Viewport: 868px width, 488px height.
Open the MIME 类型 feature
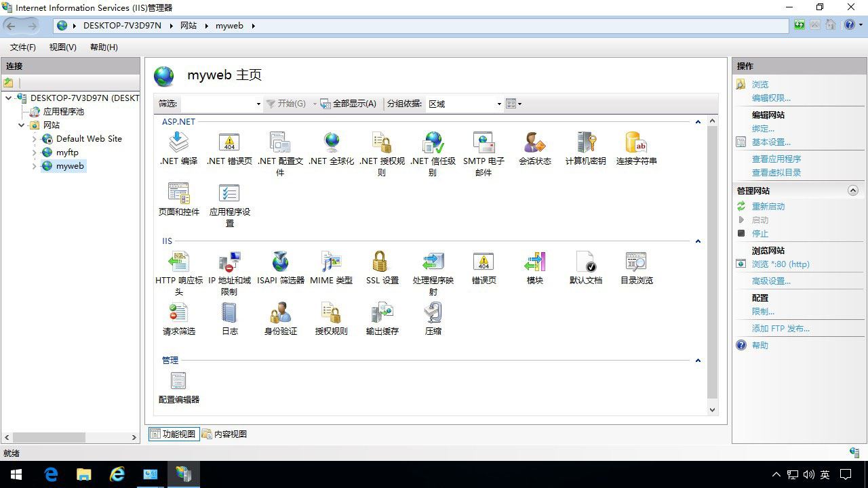pyautogui.click(x=331, y=268)
